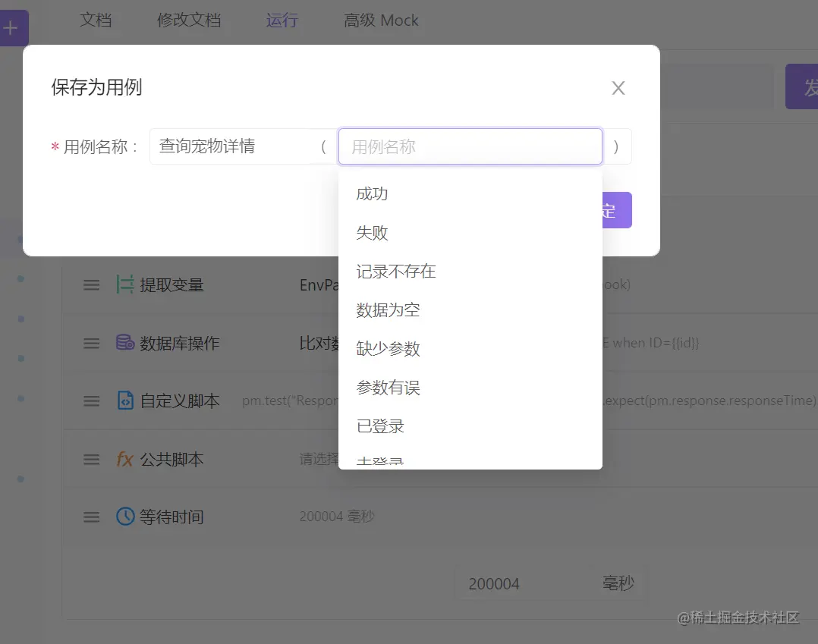Screen dimensions: 818x644
Task: Click the 数据库操作 row label
Action: click(179, 343)
